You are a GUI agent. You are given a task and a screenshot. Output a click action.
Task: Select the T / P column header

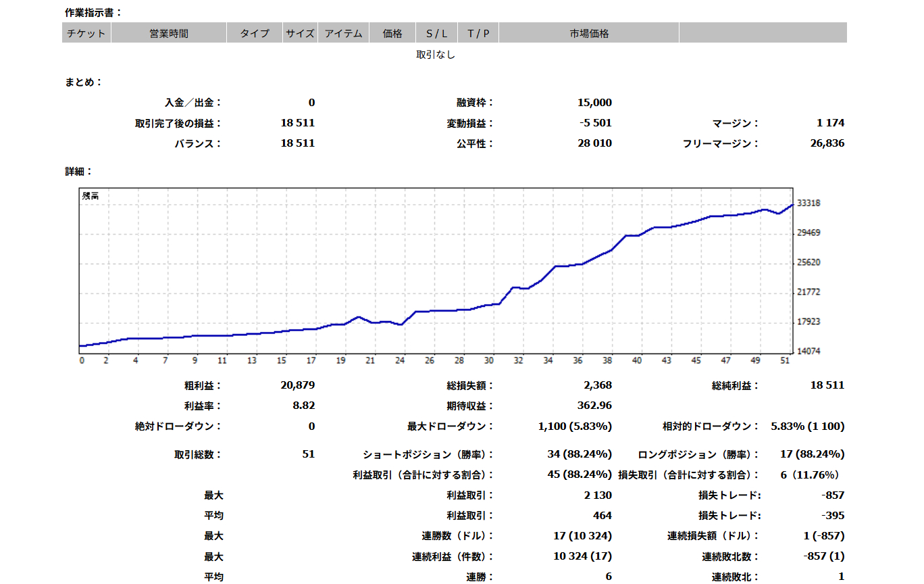[478, 33]
